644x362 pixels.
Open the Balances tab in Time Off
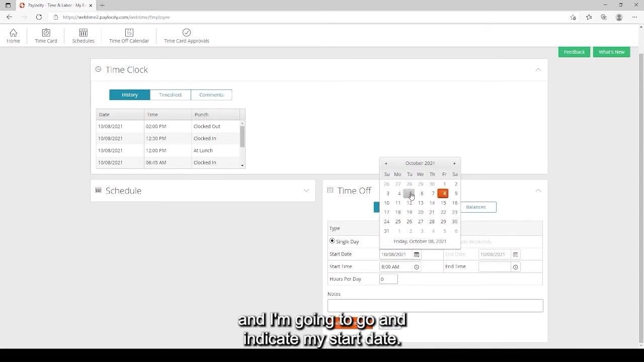[475, 207]
